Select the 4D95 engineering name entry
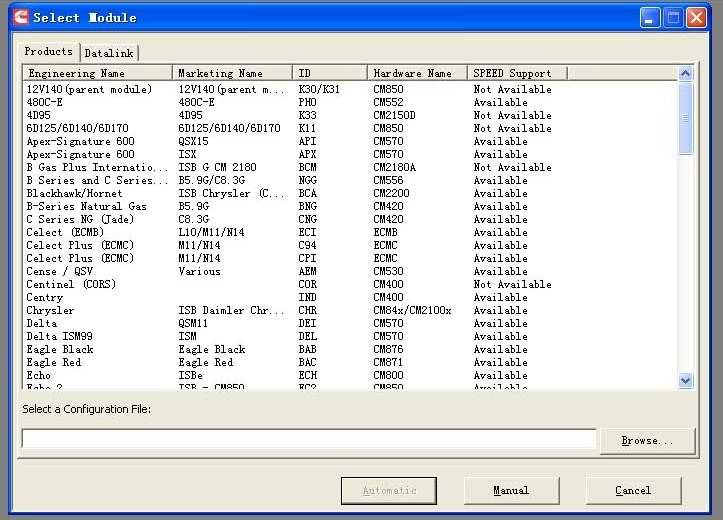This screenshot has height=520, width=723. [38, 115]
